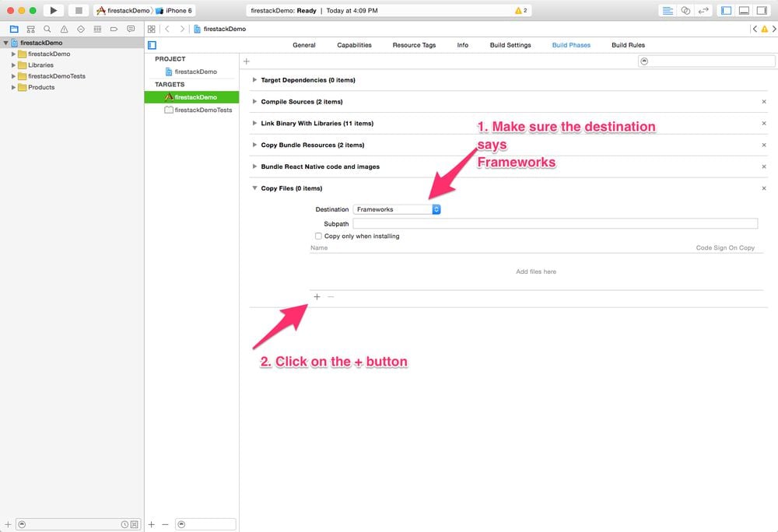Image resolution: width=778 pixels, height=532 pixels.
Task: Open the Build Rules tab
Action: [628, 45]
